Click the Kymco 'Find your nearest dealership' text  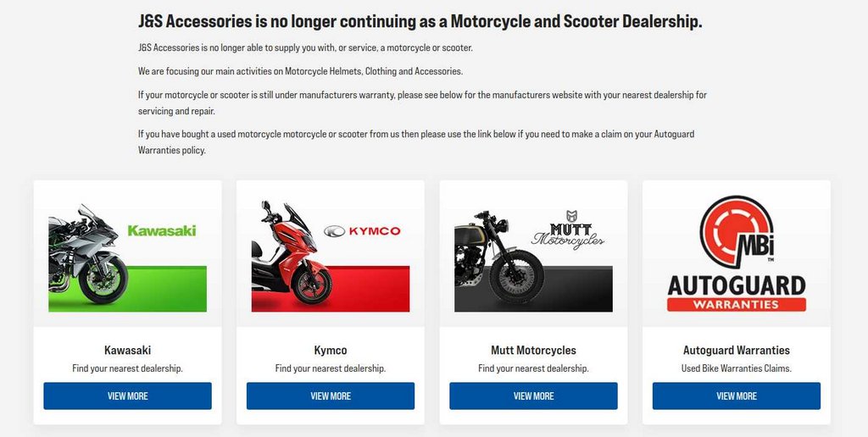click(331, 368)
